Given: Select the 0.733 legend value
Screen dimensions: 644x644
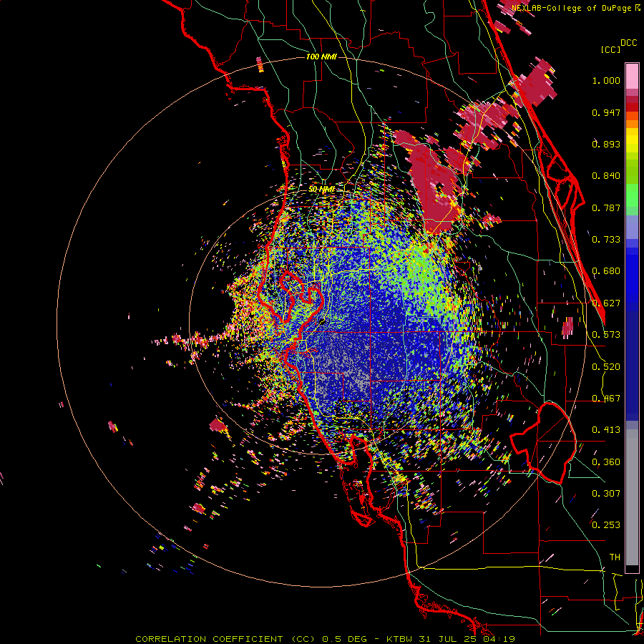Looking at the screenshot, I should [x=606, y=240].
